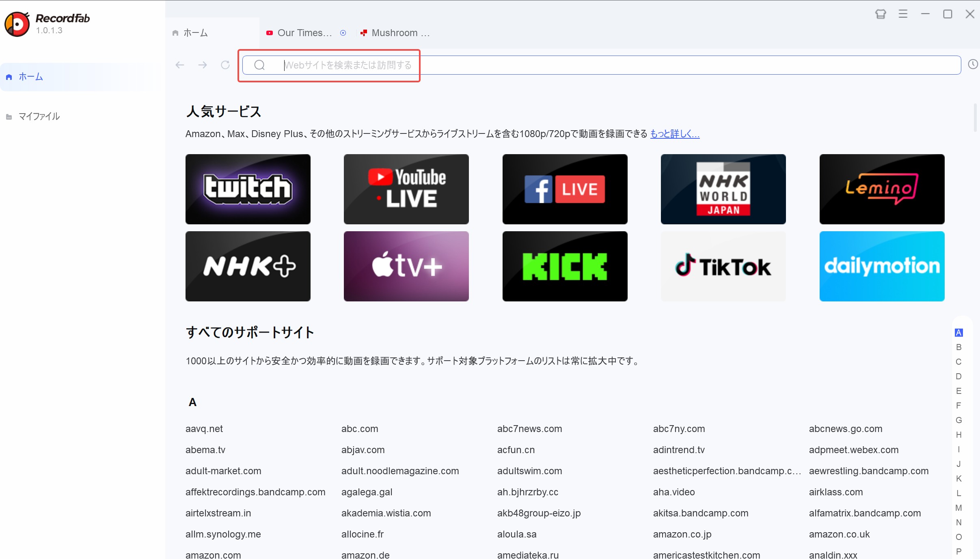
Task: Open the Apple TV+ tile
Action: pos(406,266)
